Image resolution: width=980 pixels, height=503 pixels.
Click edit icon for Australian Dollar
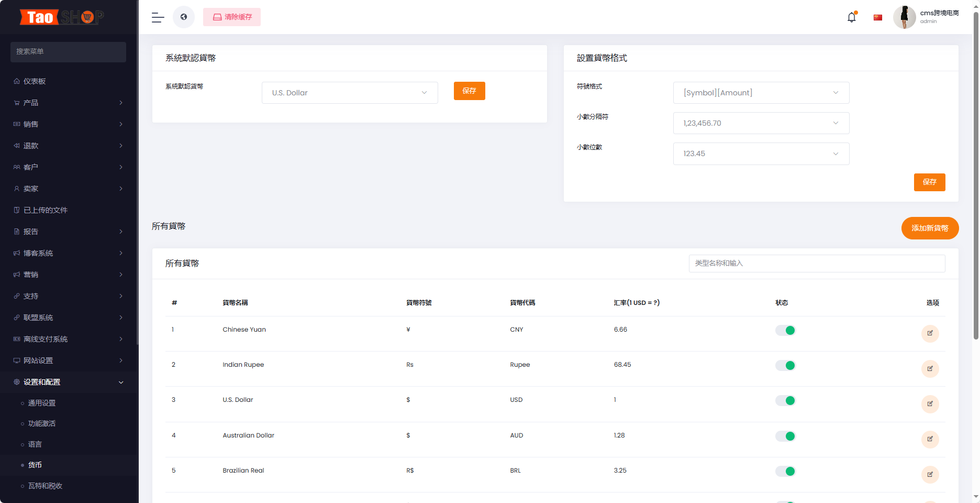[930, 439]
